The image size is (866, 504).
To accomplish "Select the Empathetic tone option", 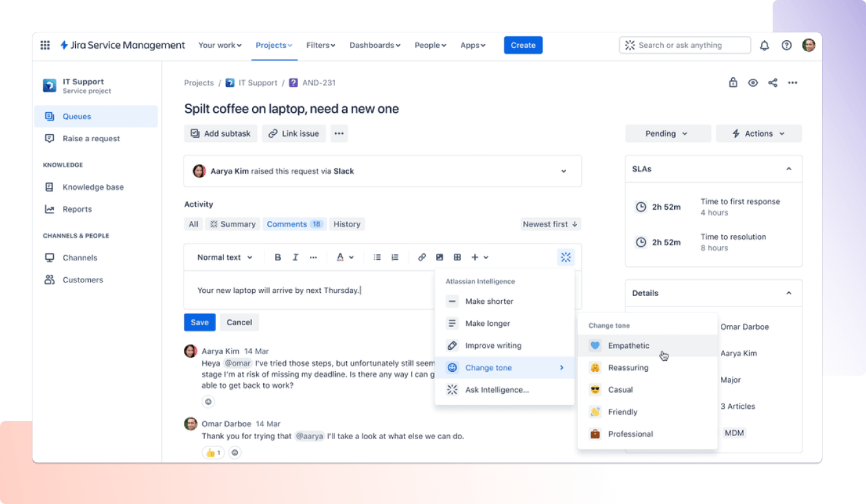I will pos(628,346).
